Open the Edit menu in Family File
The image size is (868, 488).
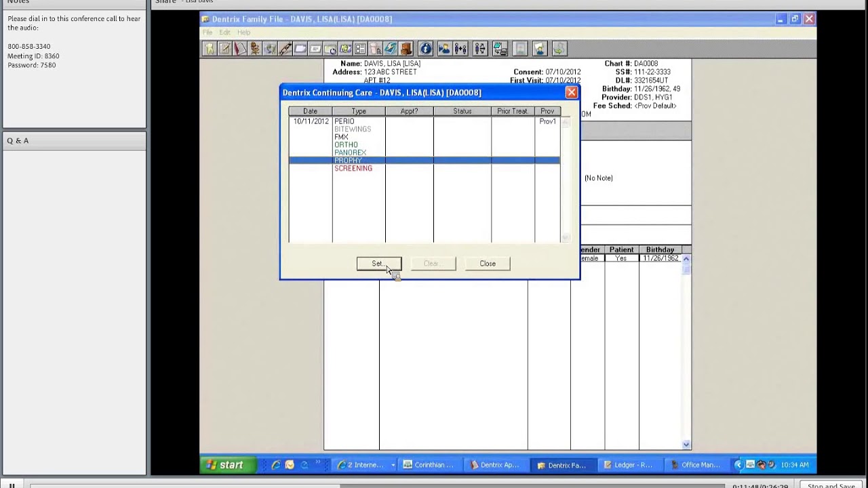pyautogui.click(x=224, y=33)
